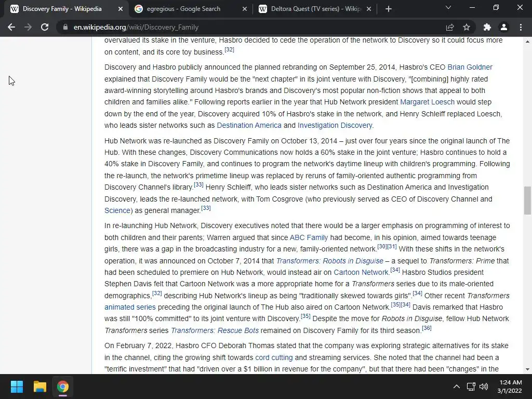Open the Windows Start menu
The image size is (532, 399).
click(17, 387)
